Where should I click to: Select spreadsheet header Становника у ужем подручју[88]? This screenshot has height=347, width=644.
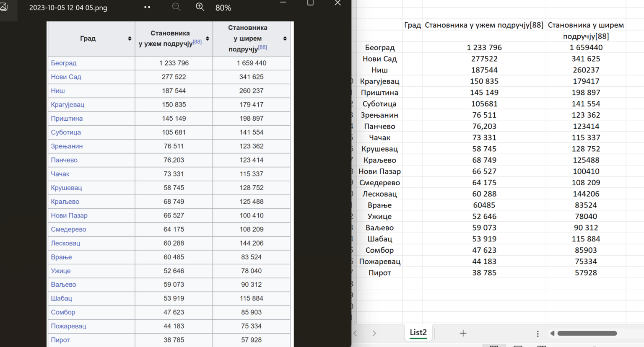click(x=484, y=25)
